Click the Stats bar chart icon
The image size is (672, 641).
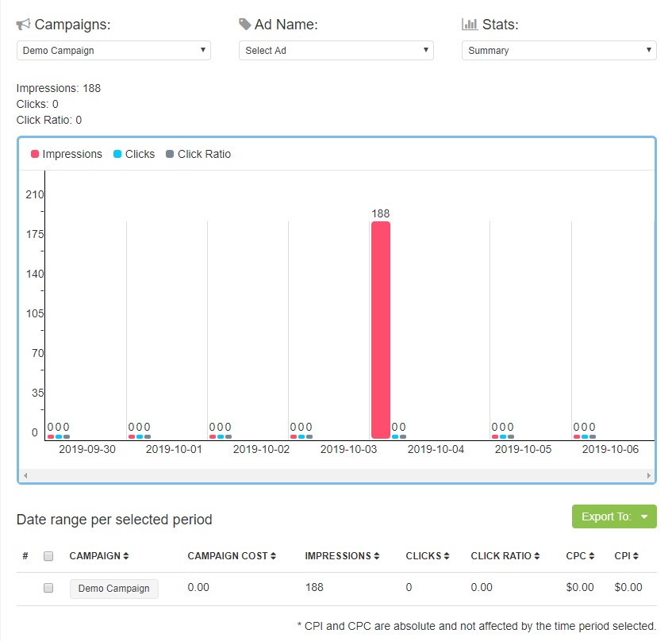click(469, 25)
